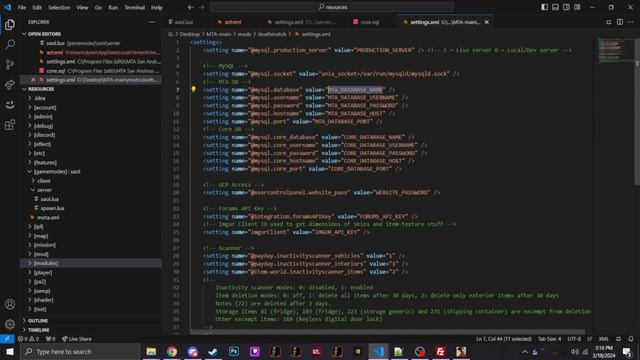Click the Windows taskbar search box
640x360 pixels.
coord(80,351)
